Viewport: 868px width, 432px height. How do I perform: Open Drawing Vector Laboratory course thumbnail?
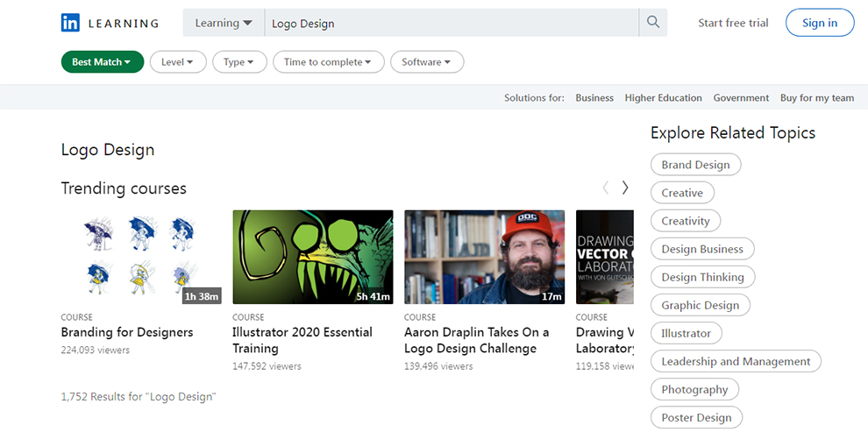click(x=604, y=257)
